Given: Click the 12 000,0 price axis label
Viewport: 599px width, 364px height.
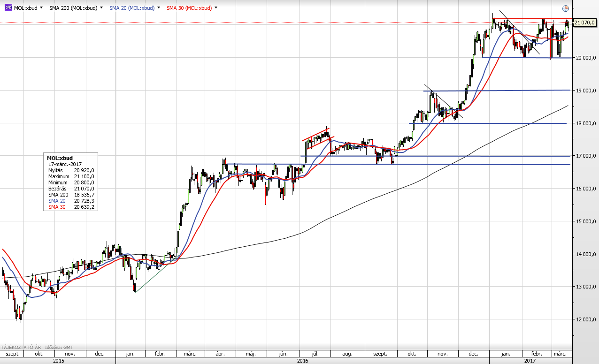Looking at the screenshot, I should pos(585,319).
